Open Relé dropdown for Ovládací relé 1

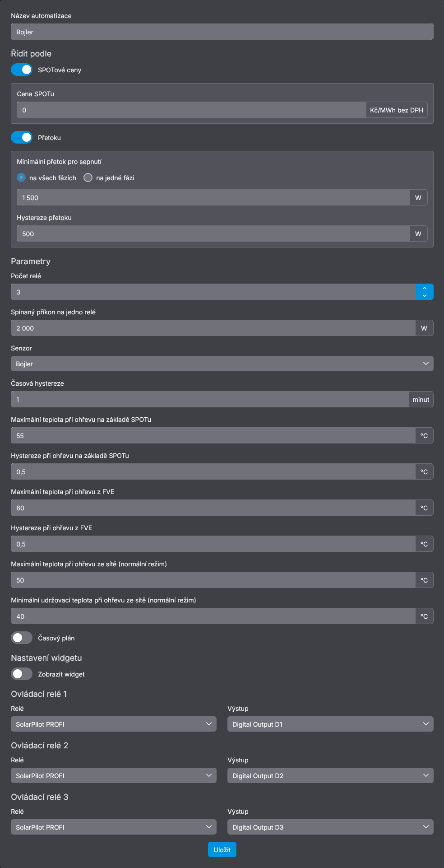[113, 724]
